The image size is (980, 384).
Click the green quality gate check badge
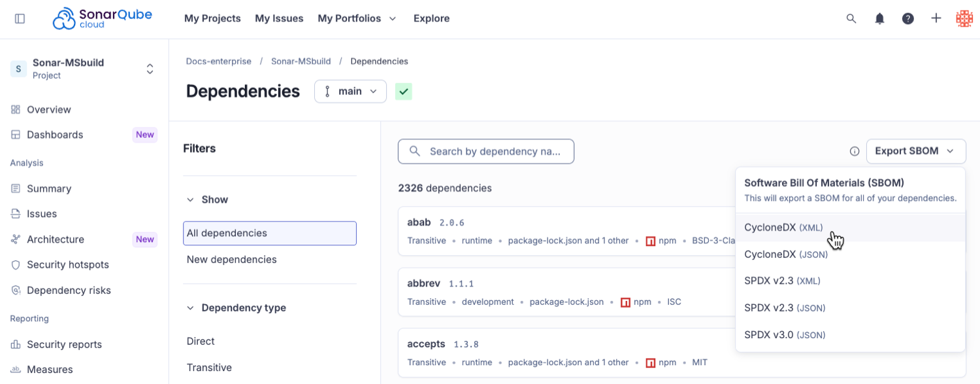point(404,92)
